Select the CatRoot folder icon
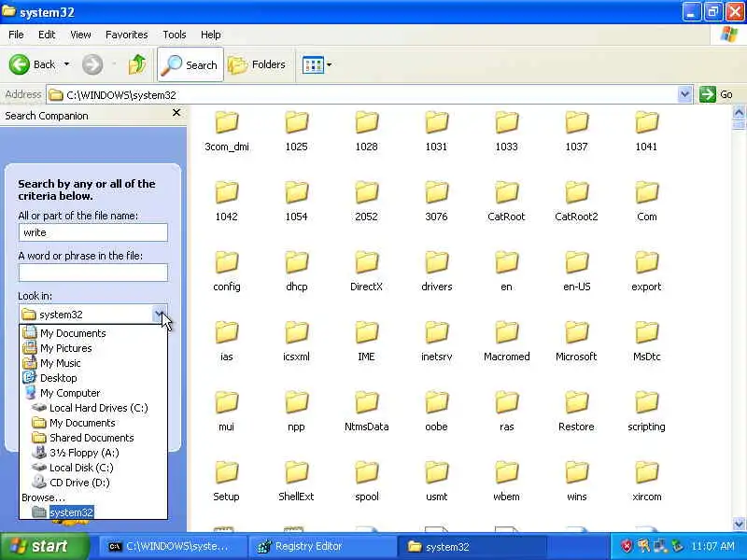Viewport: 747px width, 560px height. click(x=506, y=192)
